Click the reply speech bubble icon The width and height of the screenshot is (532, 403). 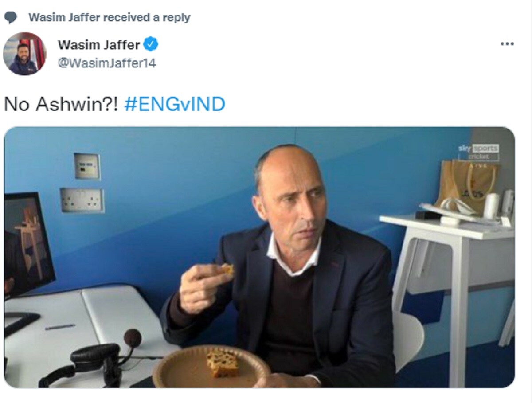(11, 18)
